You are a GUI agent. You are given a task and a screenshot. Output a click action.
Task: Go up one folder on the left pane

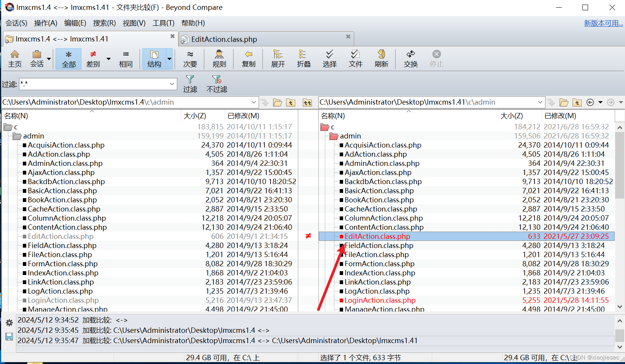[x=291, y=102]
